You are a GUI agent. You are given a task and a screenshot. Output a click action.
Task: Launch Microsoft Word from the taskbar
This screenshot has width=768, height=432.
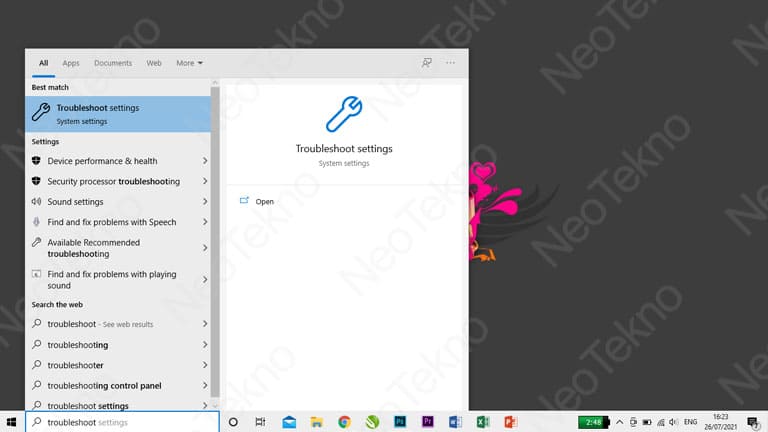pyautogui.click(x=454, y=422)
